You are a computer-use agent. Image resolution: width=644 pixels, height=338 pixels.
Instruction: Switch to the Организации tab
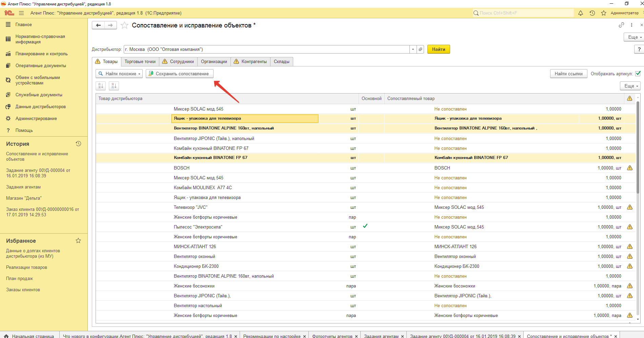(214, 61)
